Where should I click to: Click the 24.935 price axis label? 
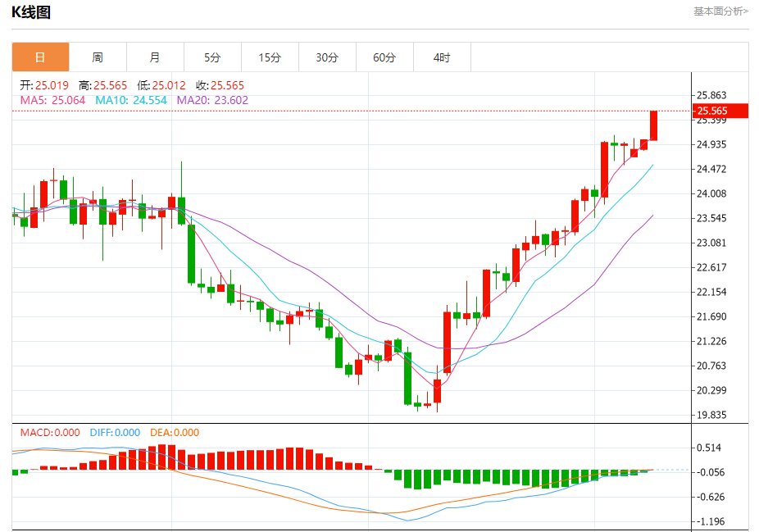coord(711,144)
